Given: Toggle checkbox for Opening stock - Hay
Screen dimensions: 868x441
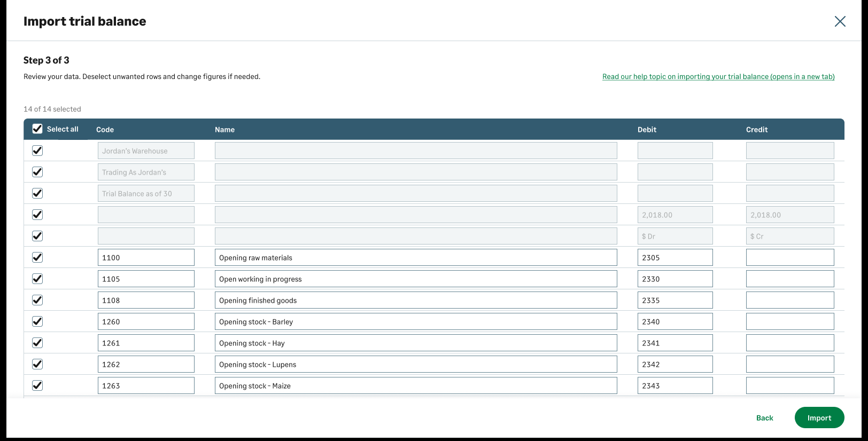Looking at the screenshot, I should (x=37, y=343).
